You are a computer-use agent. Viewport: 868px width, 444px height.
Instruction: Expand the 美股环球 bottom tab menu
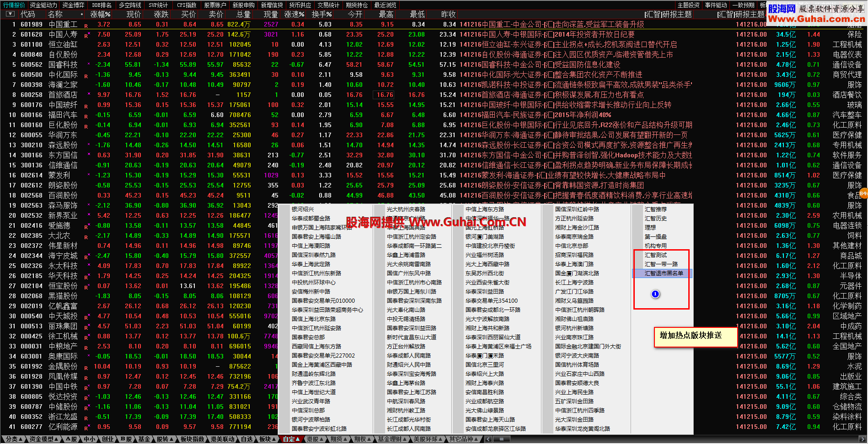[428, 439]
